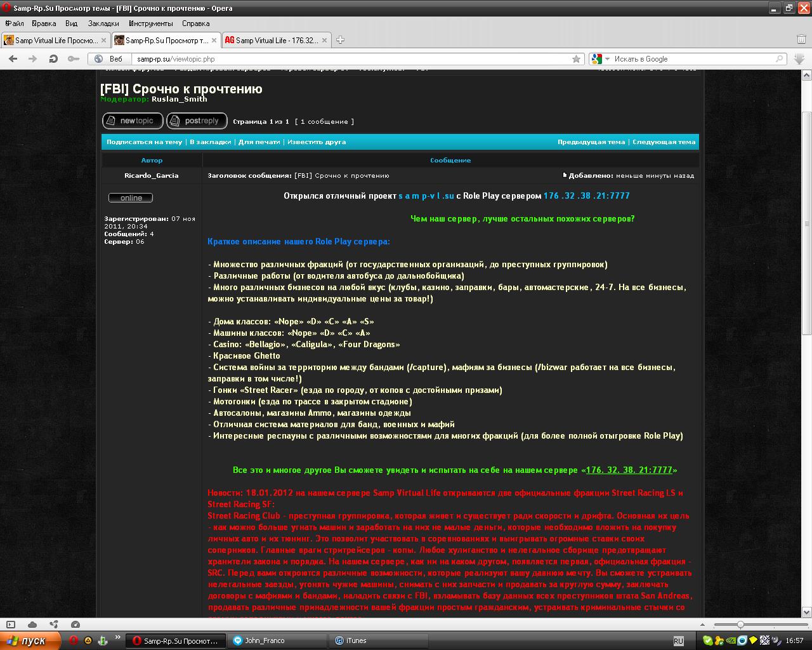Open Ricardo_Garcia author profile
Viewport: 812px width, 650px height.
point(152,176)
